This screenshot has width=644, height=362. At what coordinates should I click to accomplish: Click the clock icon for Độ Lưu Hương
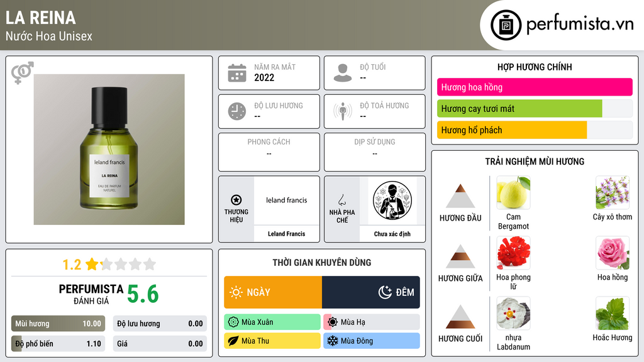(237, 111)
